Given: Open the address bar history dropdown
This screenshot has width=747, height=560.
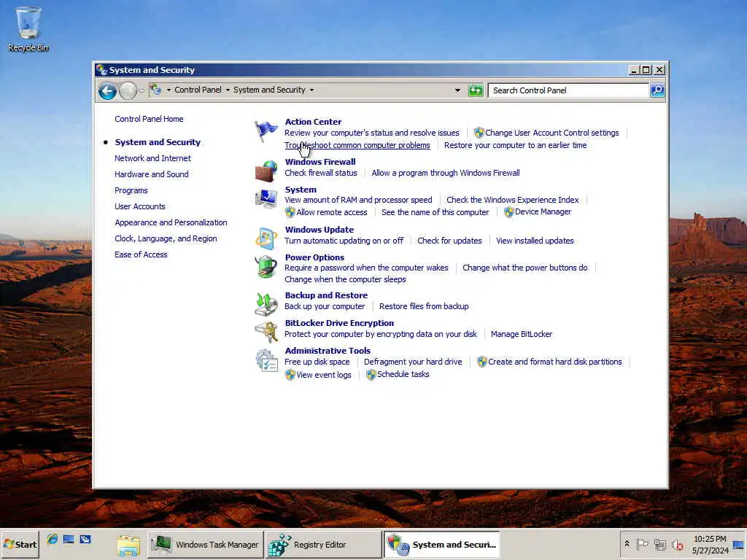Looking at the screenshot, I should tap(457, 90).
